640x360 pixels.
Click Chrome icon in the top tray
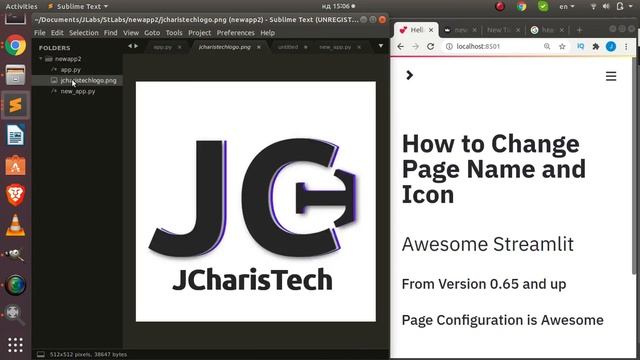521,6
